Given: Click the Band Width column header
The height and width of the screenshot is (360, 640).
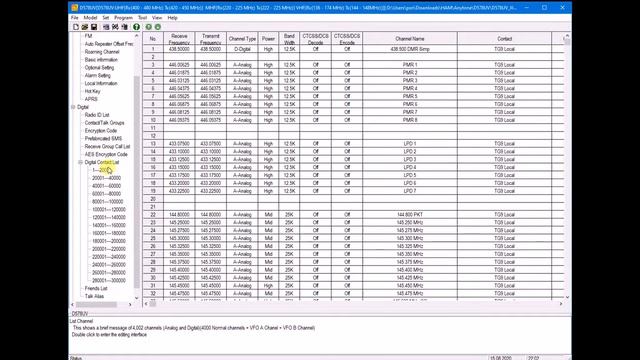Looking at the screenshot, I should pyautogui.click(x=289, y=39).
